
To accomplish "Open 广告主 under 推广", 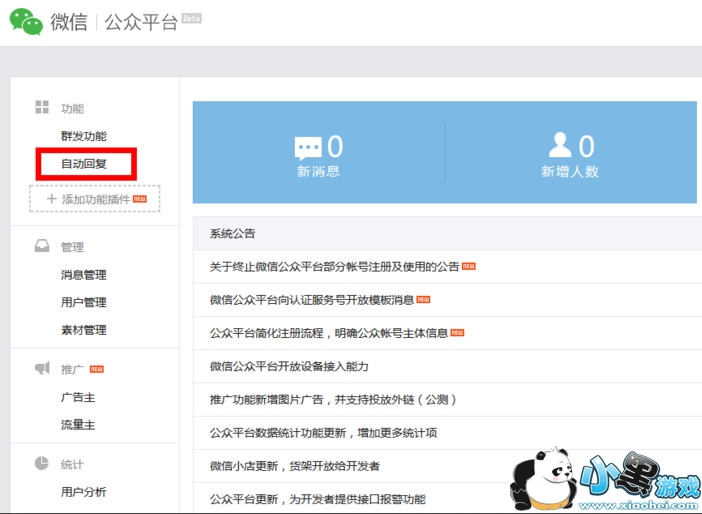I will (x=78, y=397).
